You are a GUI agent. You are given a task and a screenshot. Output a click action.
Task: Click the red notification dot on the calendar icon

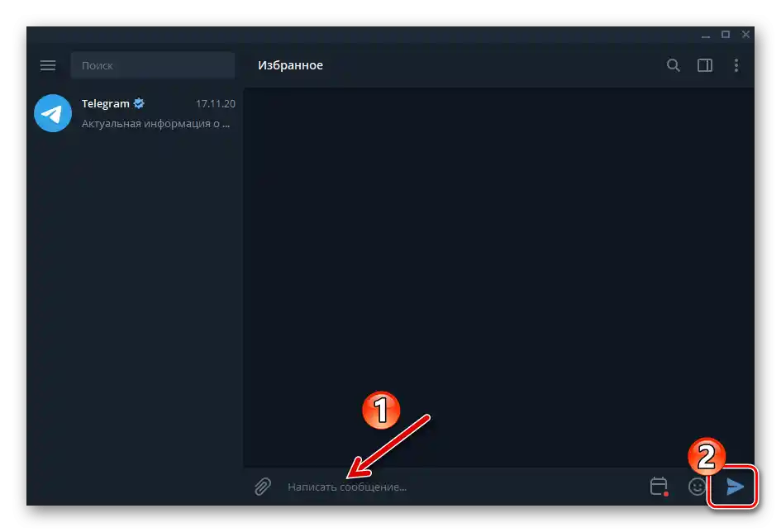click(665, 492)
